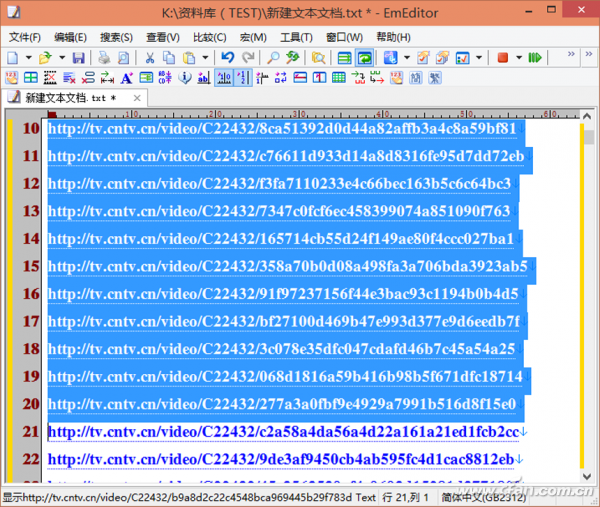Expand the Record Macro dropdown arrow

pyautogui.click(x=519, y=58)
